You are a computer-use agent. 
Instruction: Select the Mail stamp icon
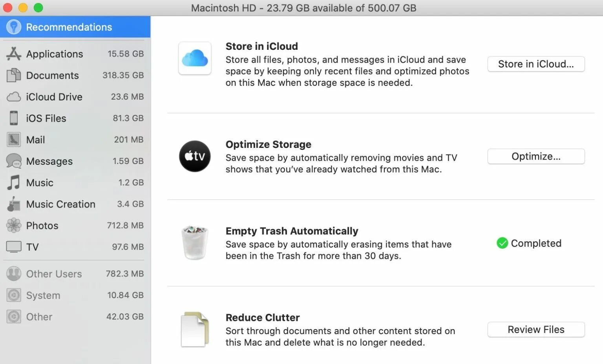(x=14, y=140)
